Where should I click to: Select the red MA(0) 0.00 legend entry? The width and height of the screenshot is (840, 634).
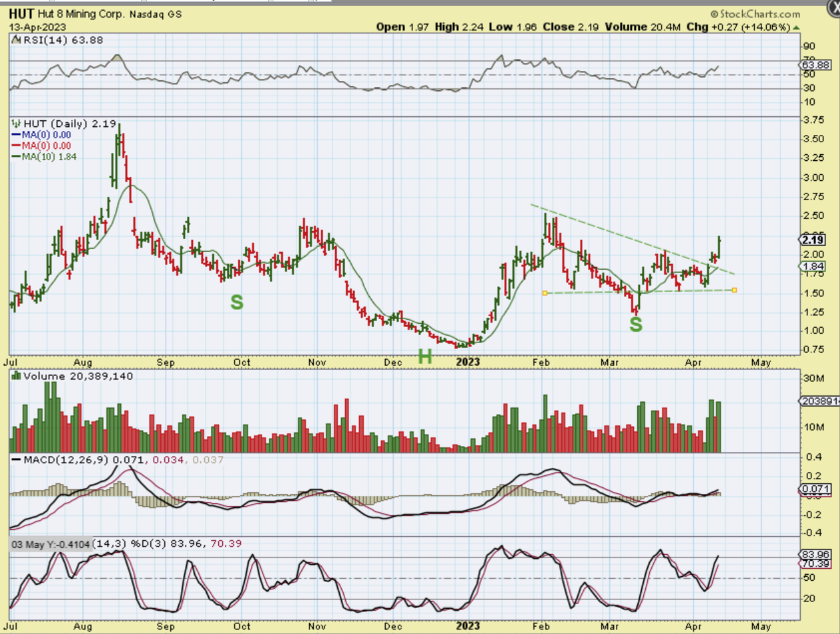[41, 146]
